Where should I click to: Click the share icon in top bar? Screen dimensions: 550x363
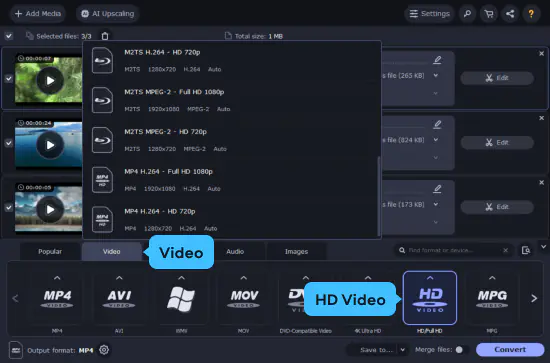click(x=510, y=14)
